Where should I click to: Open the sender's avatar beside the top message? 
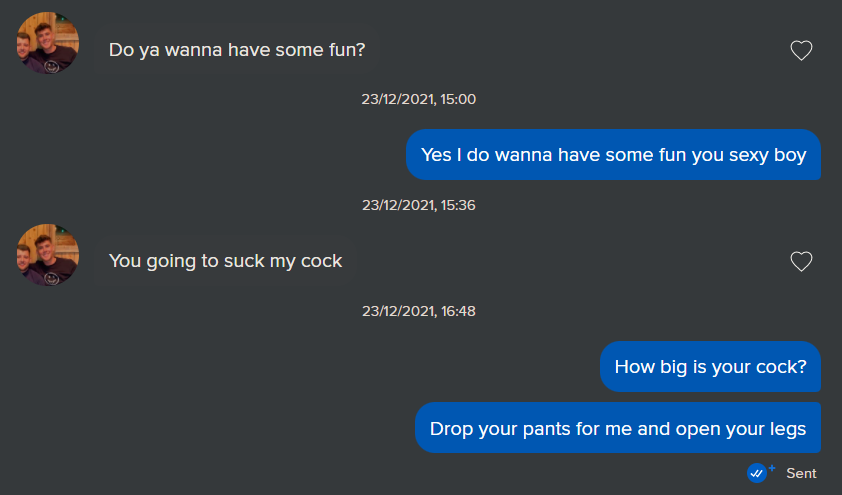(x=48, y=43)
